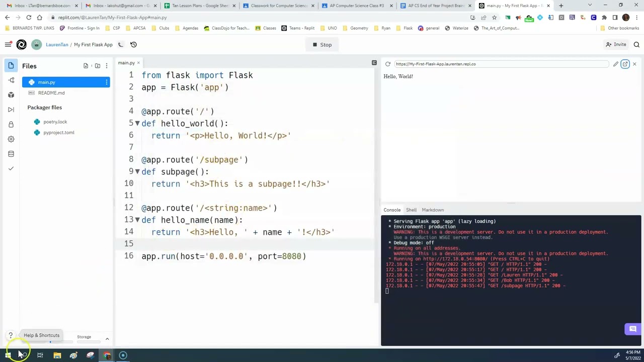Click the Help question mark icon
644x362 pixels.
coord(11,335)
